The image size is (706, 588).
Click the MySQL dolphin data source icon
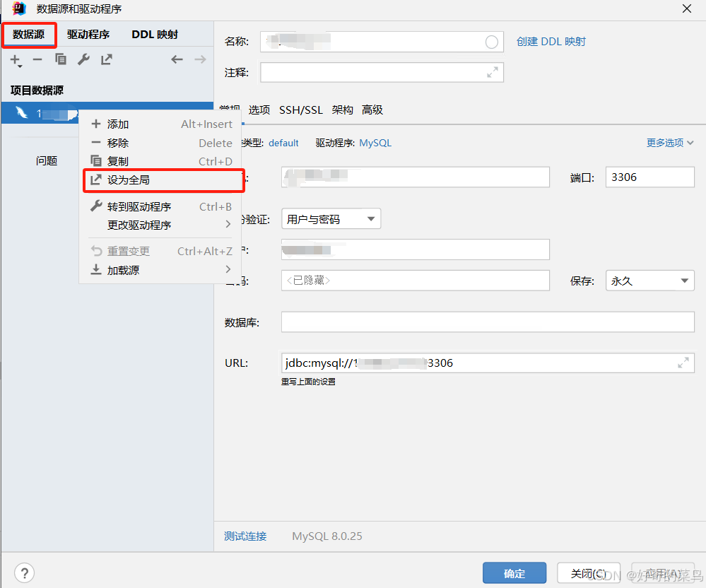22,112
